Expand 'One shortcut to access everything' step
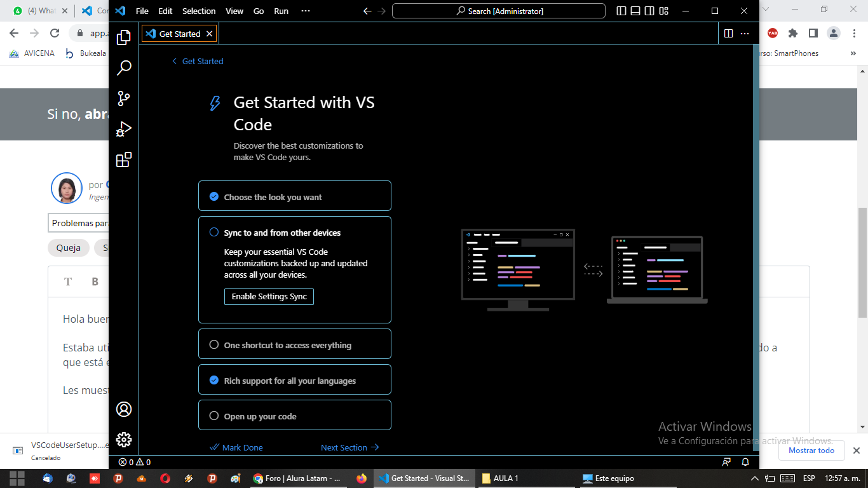Screen dimensions: 868x488 [295, 344]
